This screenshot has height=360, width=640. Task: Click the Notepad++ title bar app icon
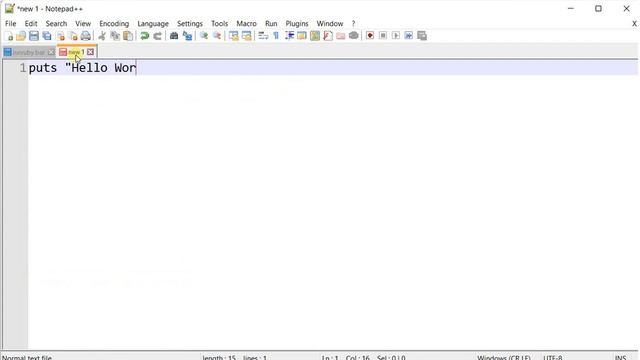pyautogui.click(x=9, y=9)
